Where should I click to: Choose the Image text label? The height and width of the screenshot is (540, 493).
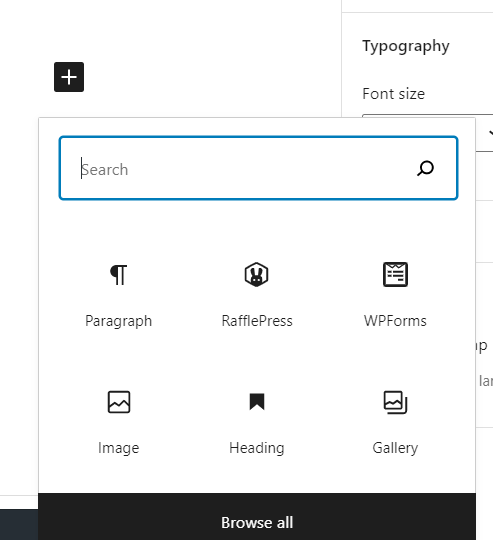[x=118, y=448]
